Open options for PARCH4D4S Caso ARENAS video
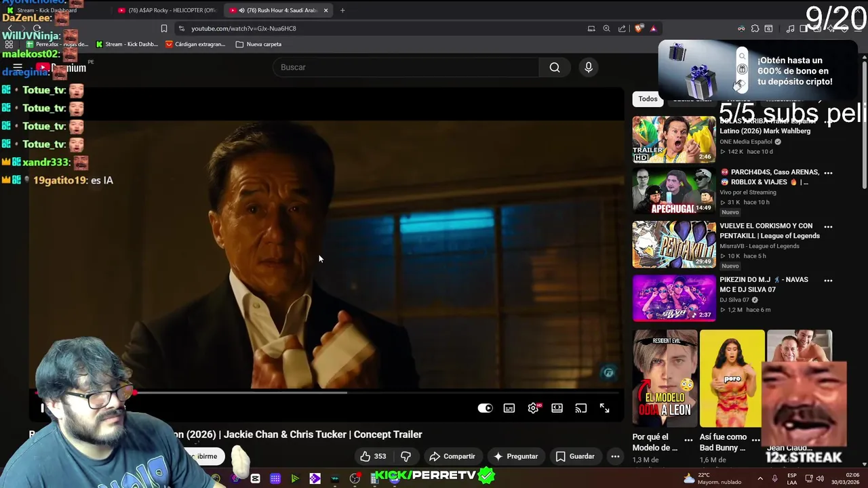The height and width of the screenshot is (488, 868). click(x=828, y=173)
